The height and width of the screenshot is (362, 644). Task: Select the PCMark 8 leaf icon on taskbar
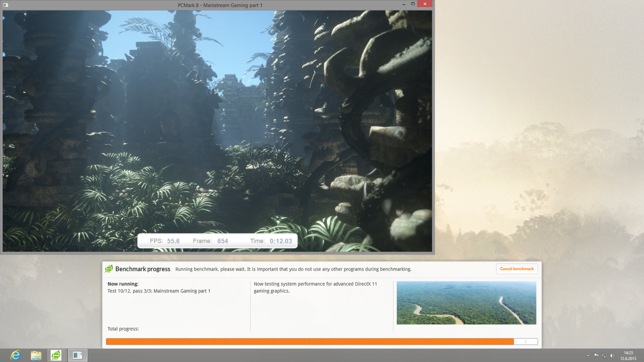click(x=56, y=355)
